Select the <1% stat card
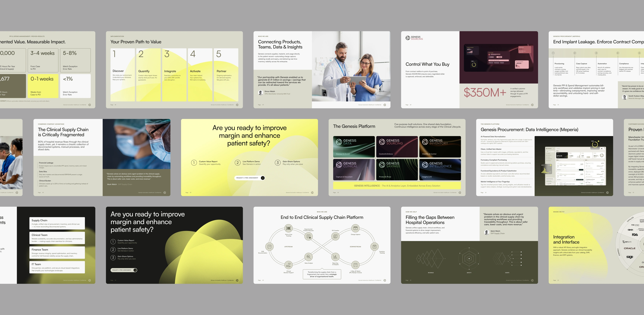This screenshot has height=315, width=644. coord(75,86)
